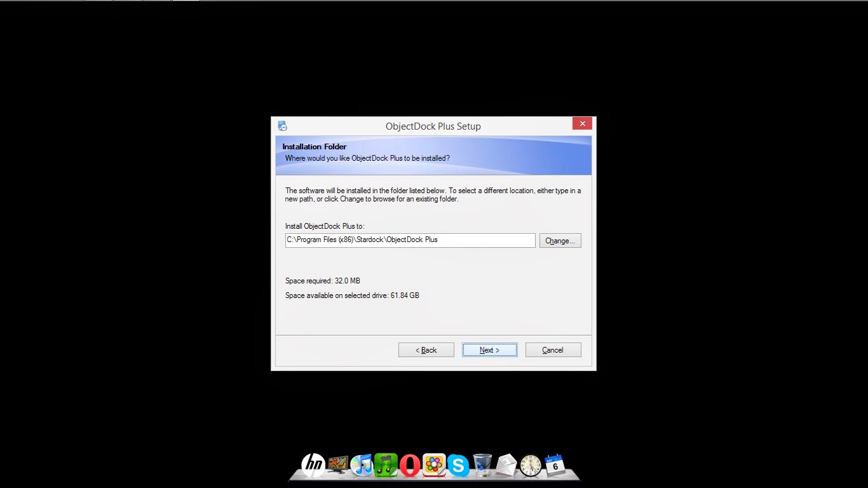Click the Next button
Screen dimensions: 868x488
489,350
